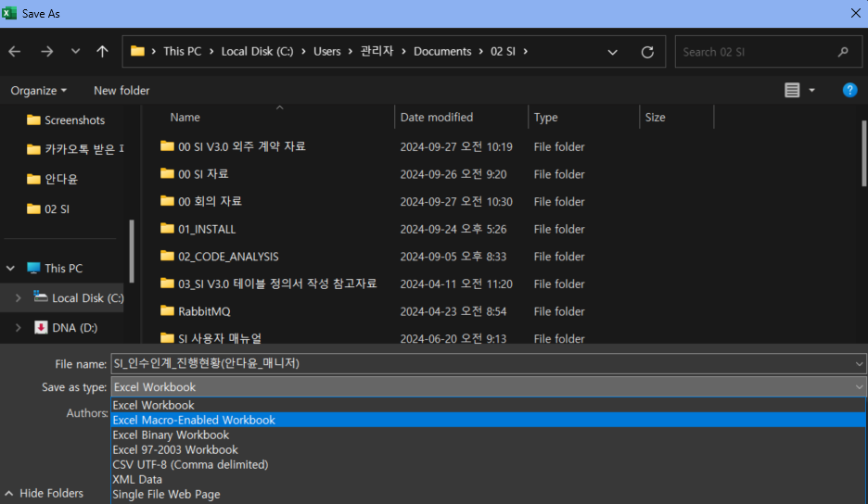Viewport: 868px width, 504px height.
Task: Collapse the This PC tree node
Action: point(10,269)
